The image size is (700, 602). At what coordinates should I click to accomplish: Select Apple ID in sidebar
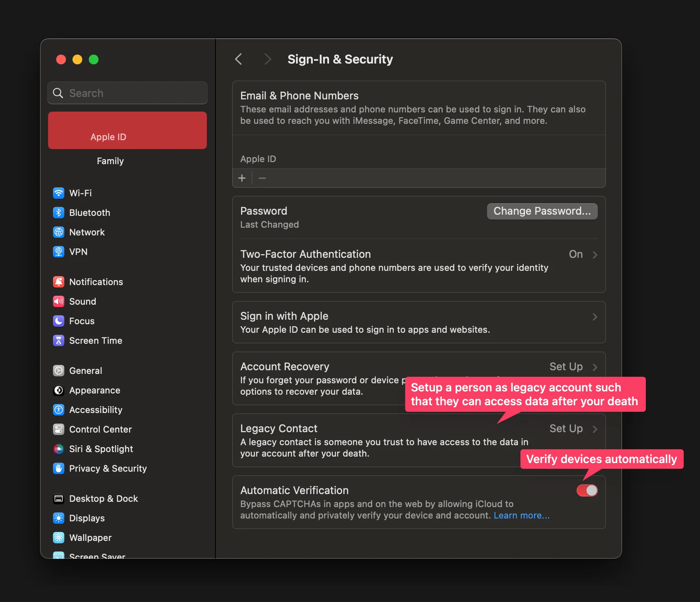[108, 137]
